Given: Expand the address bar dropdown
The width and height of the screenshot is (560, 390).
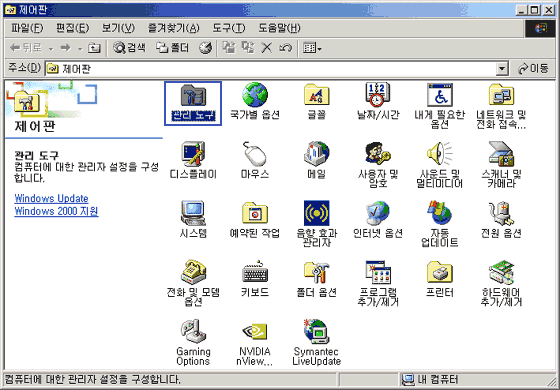Looking at the screenshot, I should (x=502, y=69).
